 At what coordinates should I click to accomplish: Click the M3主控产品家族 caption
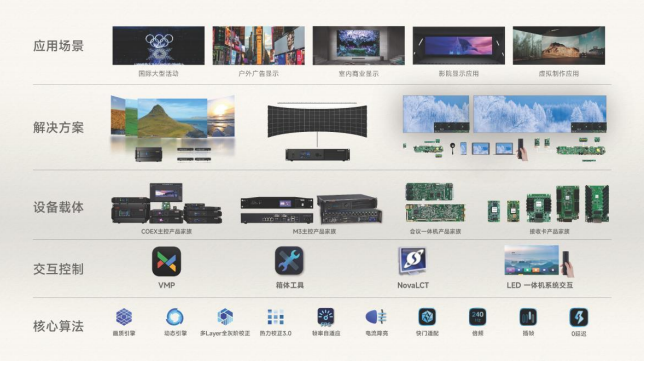point(314,232)
